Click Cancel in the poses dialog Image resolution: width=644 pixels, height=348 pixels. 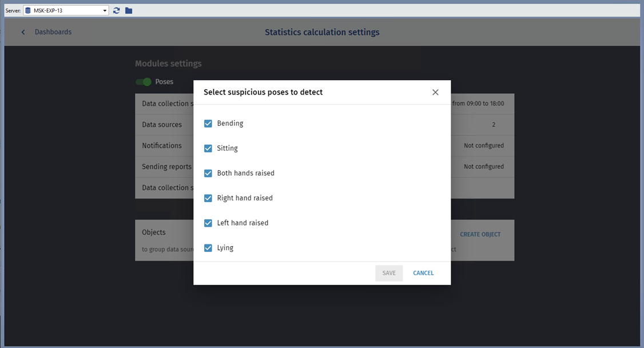pyautogui.click(x=423, y=273)
